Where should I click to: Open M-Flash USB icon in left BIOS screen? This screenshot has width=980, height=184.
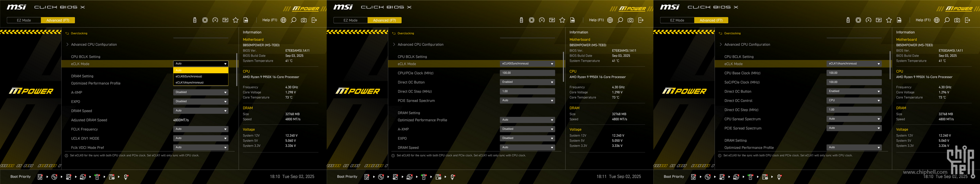click(195, 20)
